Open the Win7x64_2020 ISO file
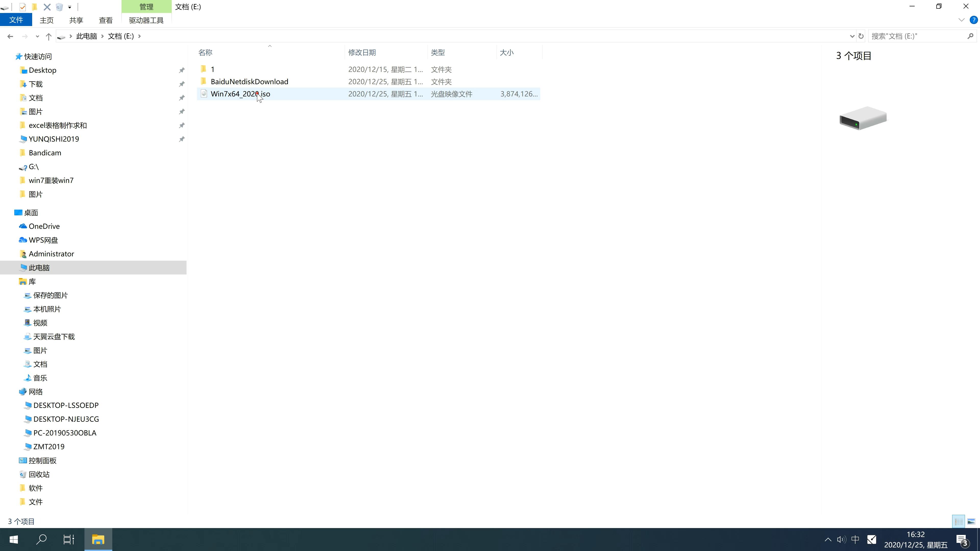 coord(240,94)
